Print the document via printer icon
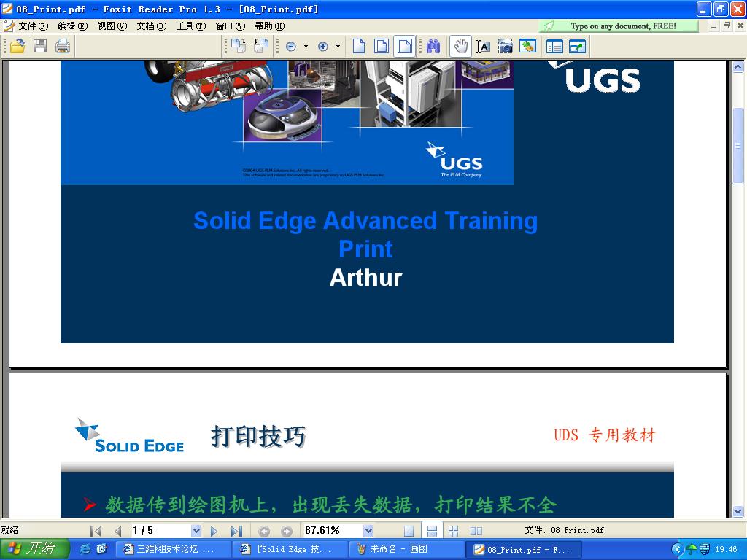747x560 pixels. 63,46
